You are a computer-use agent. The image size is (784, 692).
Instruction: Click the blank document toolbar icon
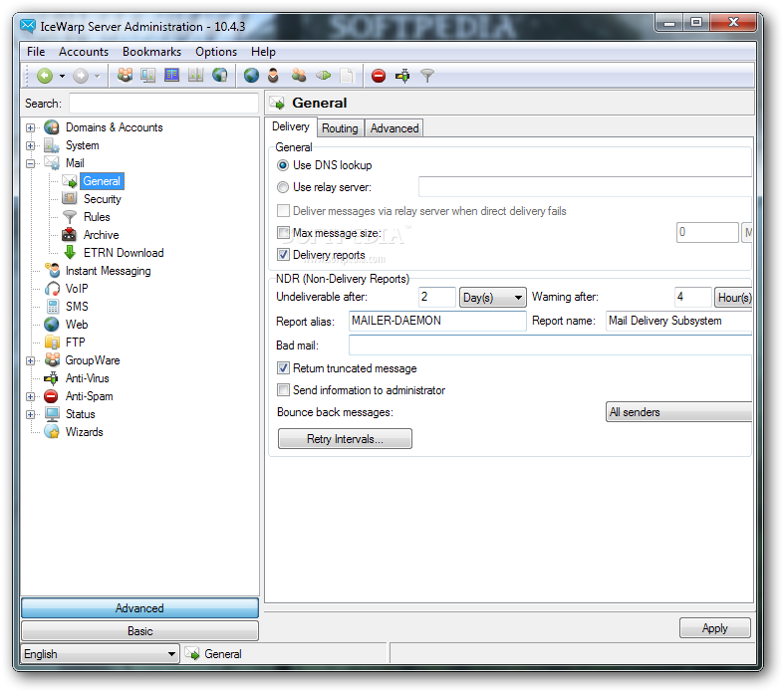(x=346, y=76)
